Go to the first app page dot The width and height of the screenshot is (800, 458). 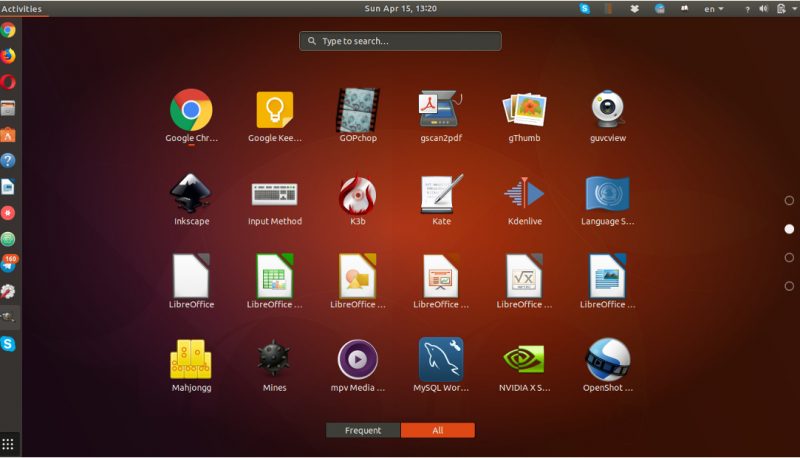click(x=789, y=200)
